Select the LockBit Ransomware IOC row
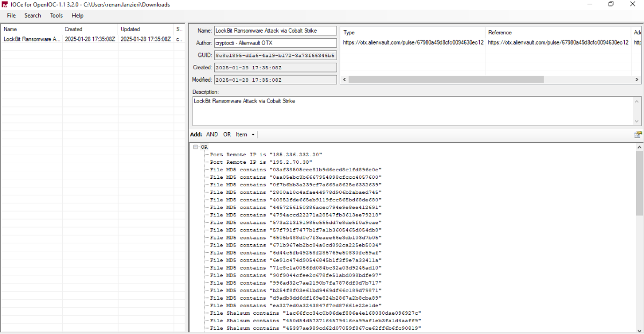This screenshot has width=644, height=334. coord(92,39)
